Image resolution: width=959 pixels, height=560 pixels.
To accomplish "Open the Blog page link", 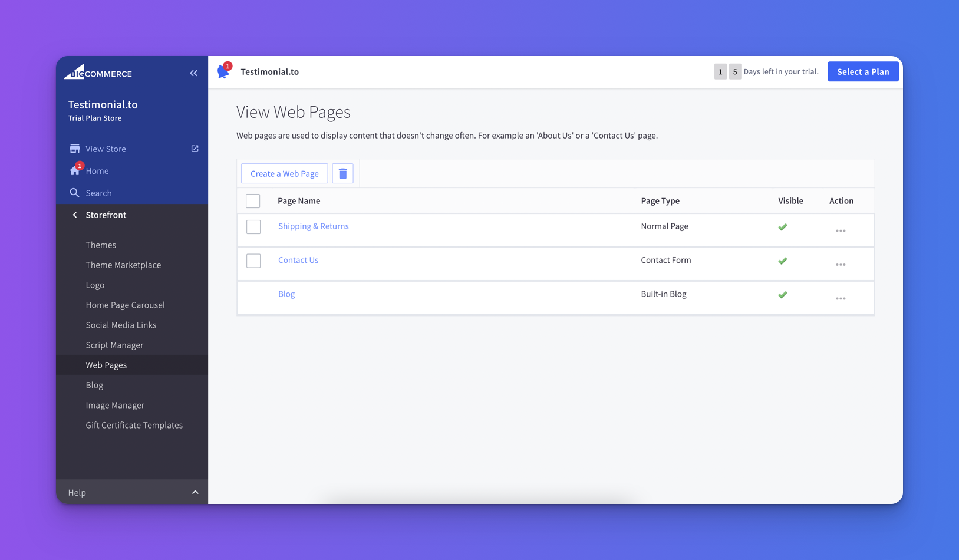I will (286, 294).
